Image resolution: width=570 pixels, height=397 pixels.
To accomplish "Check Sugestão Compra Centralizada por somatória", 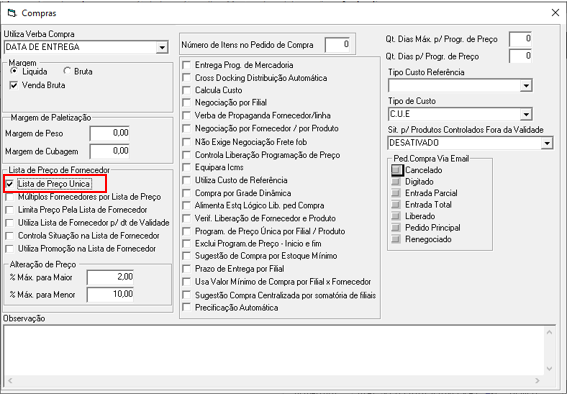I will [x=186, y=295].
